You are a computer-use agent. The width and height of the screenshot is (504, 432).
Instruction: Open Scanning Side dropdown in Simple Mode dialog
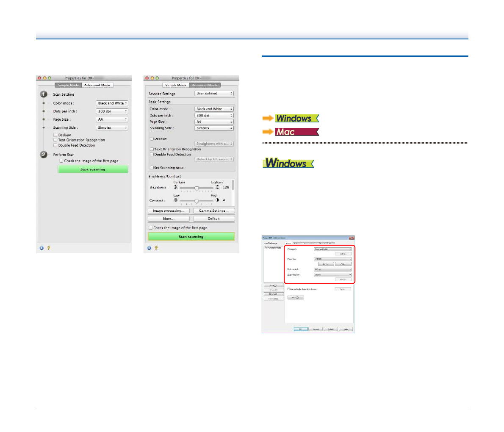[112, 127]
